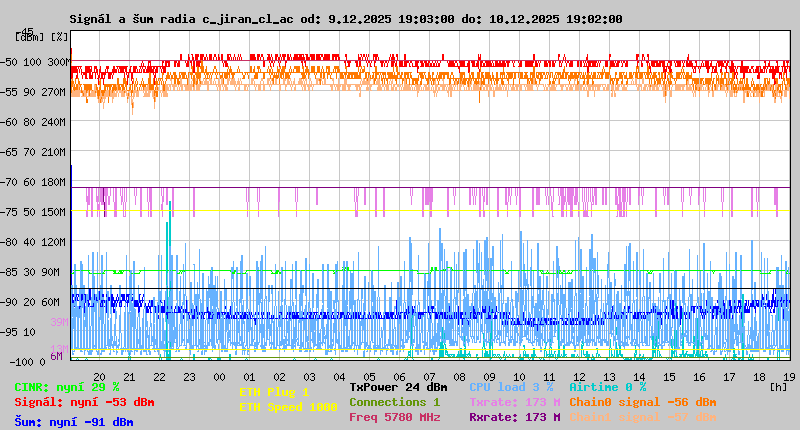Click the 00 hour mark on time axis
Screen dimensions: 800x430
click(x=219, y=376)
